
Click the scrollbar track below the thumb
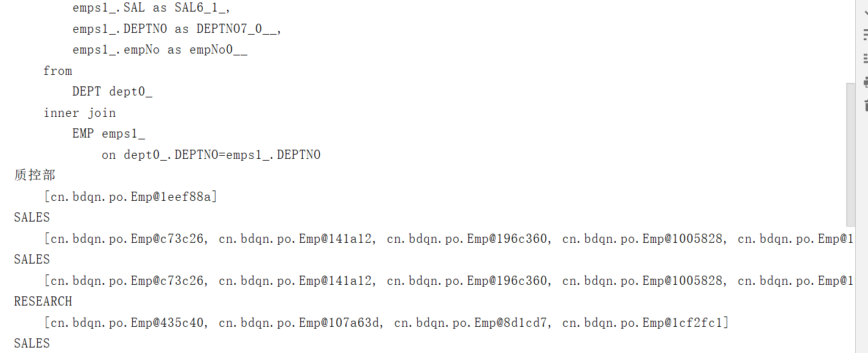coord(850,289)
